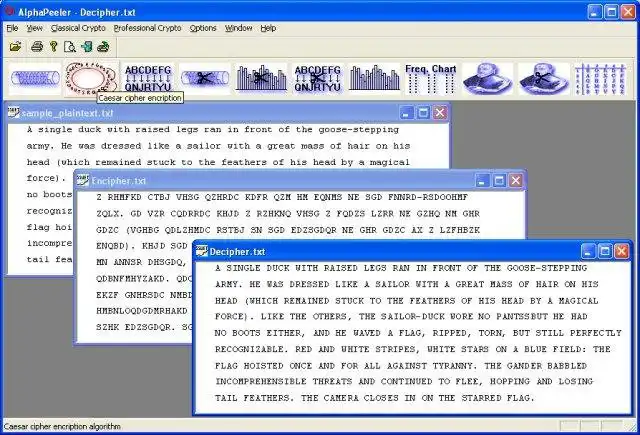Click ciphertext line 'Z RHMFKD CTBJ VHSG' in Encipher.txt
Viewport: 640px width, 435px height.
(x=282, y=197)
